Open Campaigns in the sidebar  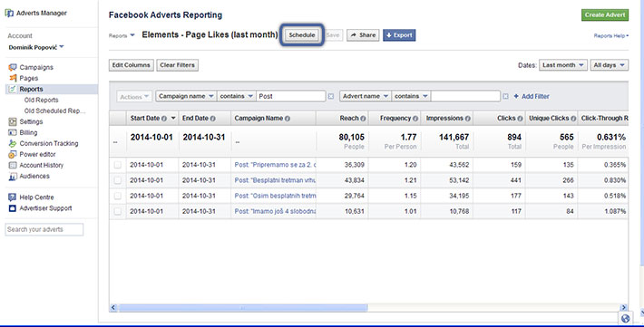(x=36, y=67)
